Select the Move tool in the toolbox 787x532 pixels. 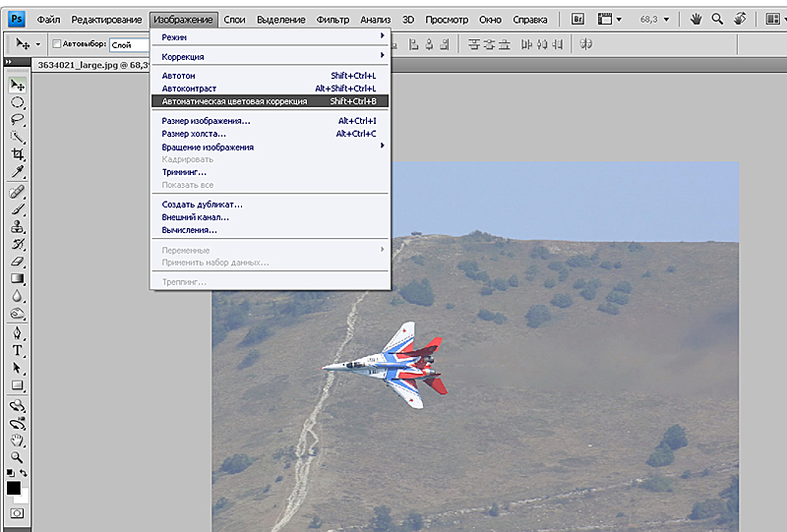click(x=18, y=86)
